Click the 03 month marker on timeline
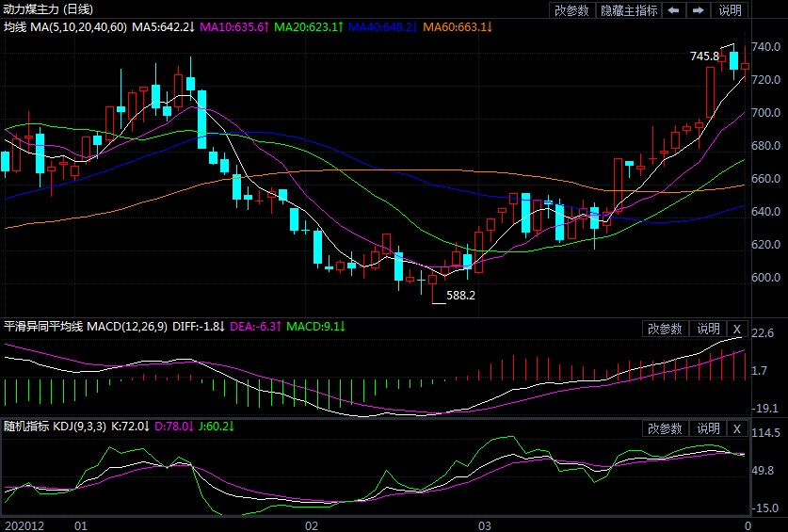 485,524
